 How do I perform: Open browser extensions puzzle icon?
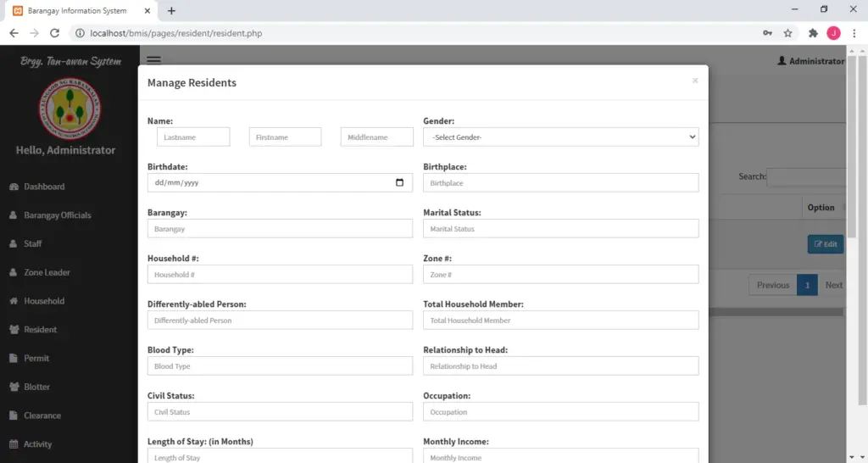click(813, 33)
